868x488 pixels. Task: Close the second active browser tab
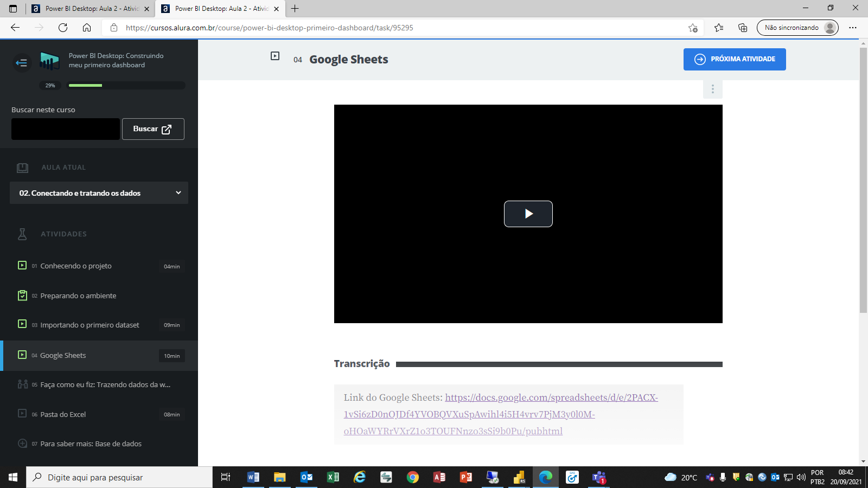[x=276, y=9]
